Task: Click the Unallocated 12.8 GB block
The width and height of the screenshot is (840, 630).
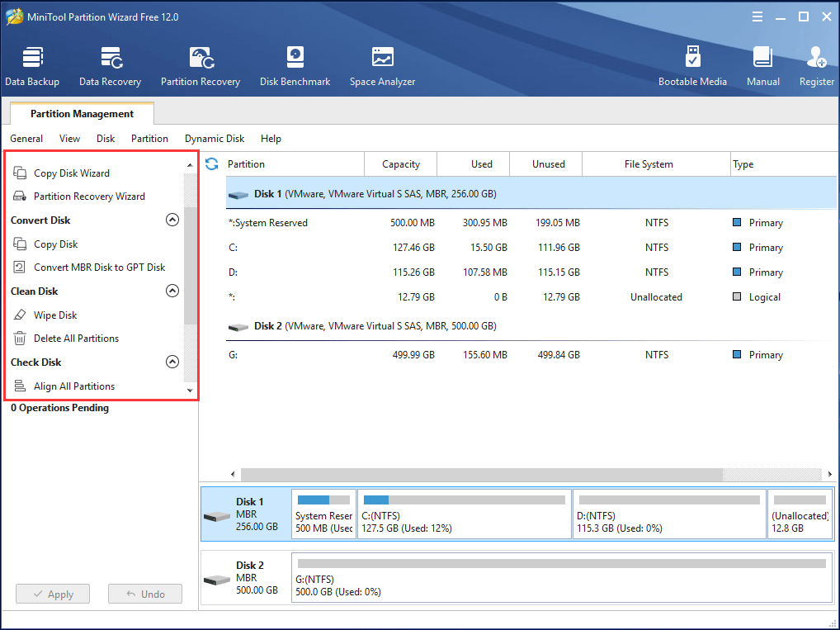Action: 800,514
